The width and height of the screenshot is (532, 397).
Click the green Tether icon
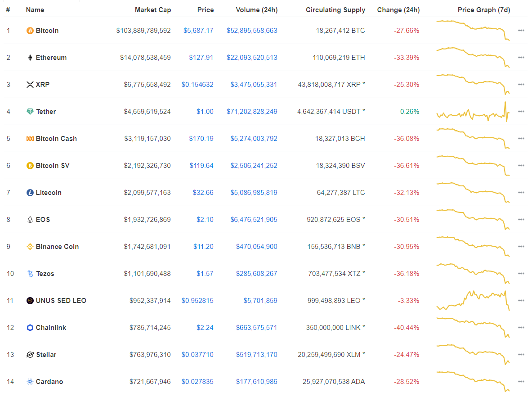[30, 112]
